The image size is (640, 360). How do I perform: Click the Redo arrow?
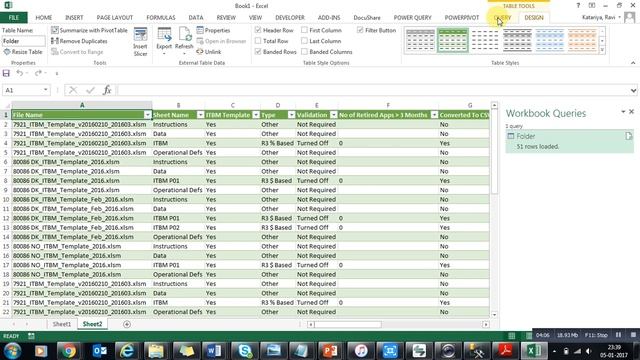click(38, 73)
